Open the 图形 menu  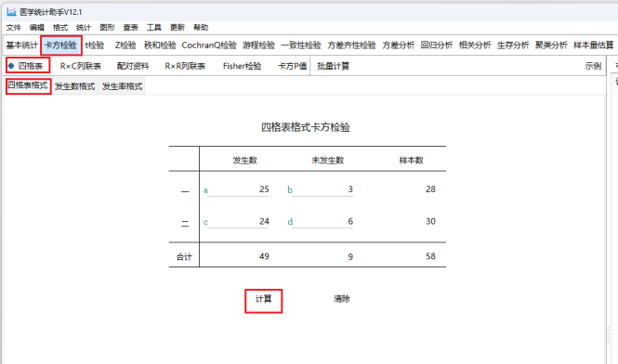click(107, 27)
